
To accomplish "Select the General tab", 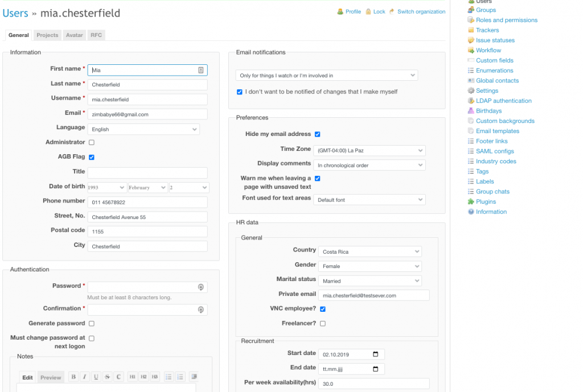I will pyautogui.click(x=19, y=35).
